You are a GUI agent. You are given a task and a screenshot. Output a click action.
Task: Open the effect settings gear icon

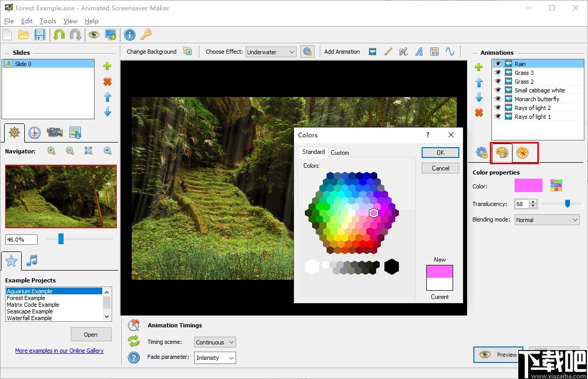click(307, 52)
